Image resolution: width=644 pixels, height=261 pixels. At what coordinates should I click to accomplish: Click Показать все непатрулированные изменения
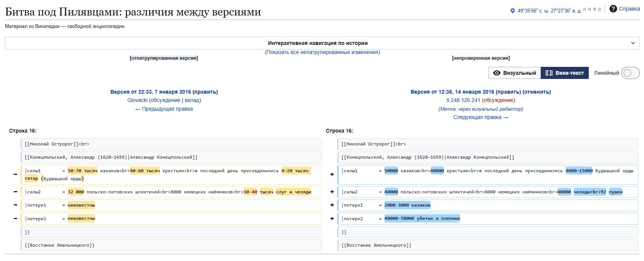[322, 52]
